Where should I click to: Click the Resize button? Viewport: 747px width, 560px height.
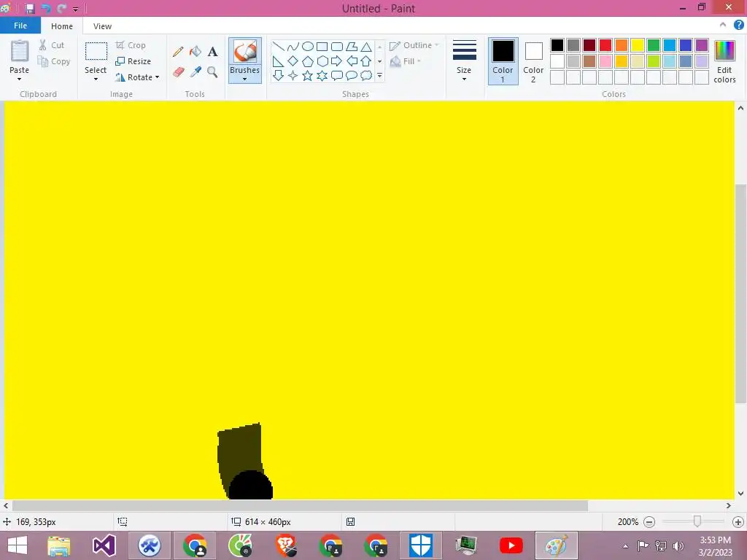[133, 61]
